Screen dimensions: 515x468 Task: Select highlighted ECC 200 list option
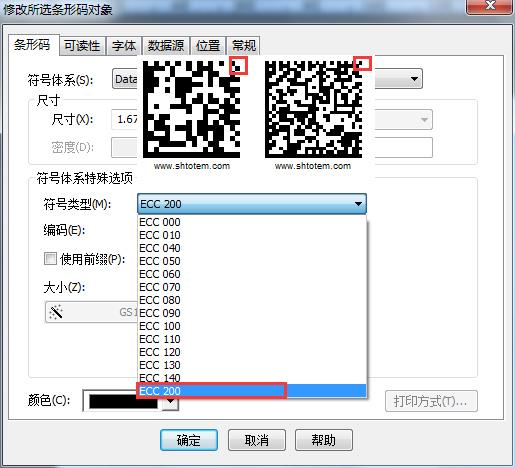pyautogui.click(x=252, y=391)
